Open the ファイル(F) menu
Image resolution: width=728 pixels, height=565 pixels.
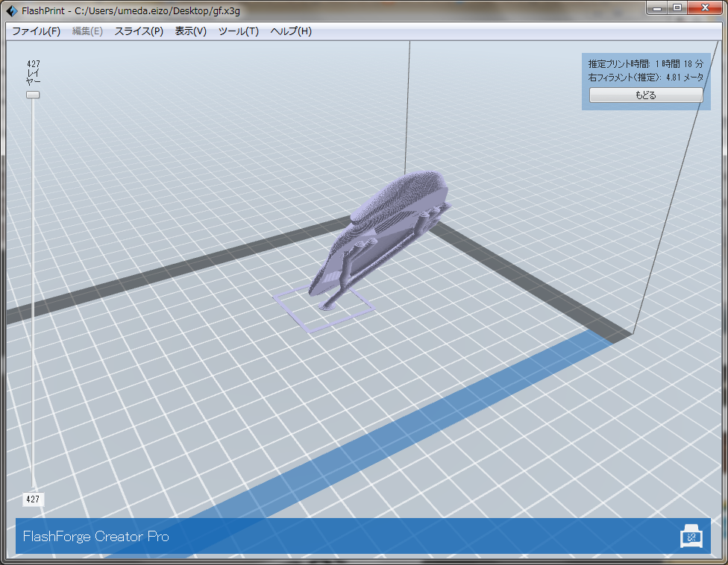coord(37,31)
